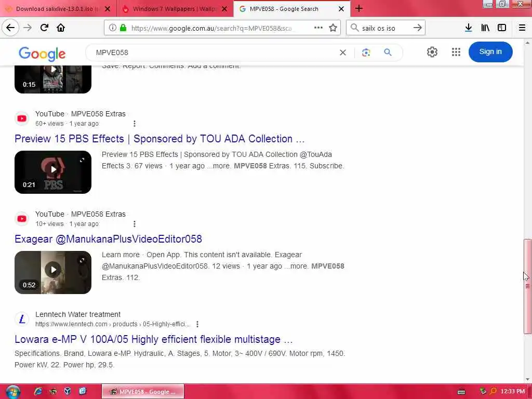Click the lenntech.com breadcrumb URL text
This screenshot has width=532, height=399.
click(113, 324)
